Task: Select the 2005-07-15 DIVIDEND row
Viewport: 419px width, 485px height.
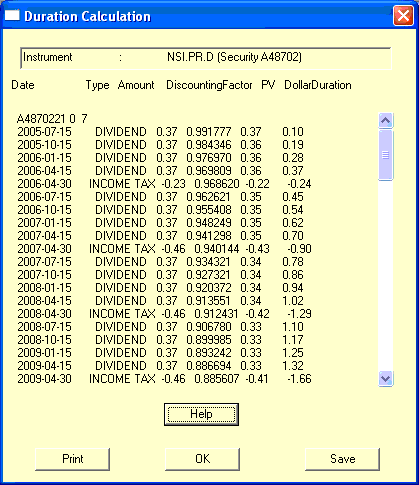Action: click(160, 132)
